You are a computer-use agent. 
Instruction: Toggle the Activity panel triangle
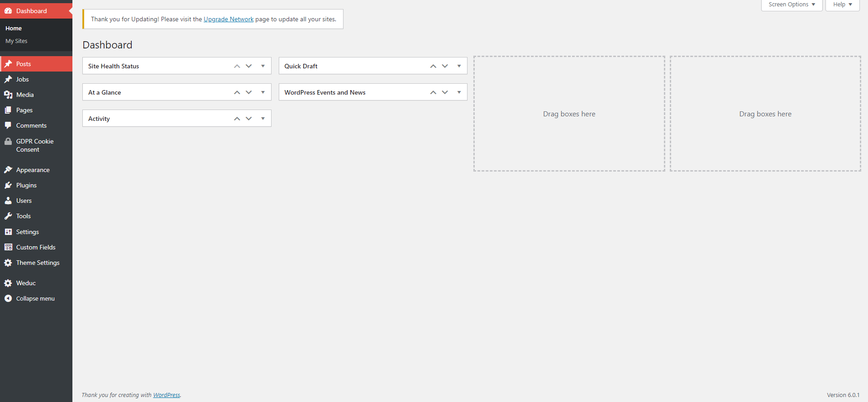(262, 119)
